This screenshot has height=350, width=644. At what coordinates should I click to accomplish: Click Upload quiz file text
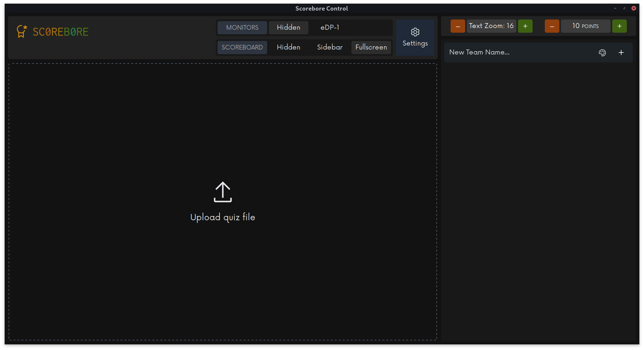222,217
